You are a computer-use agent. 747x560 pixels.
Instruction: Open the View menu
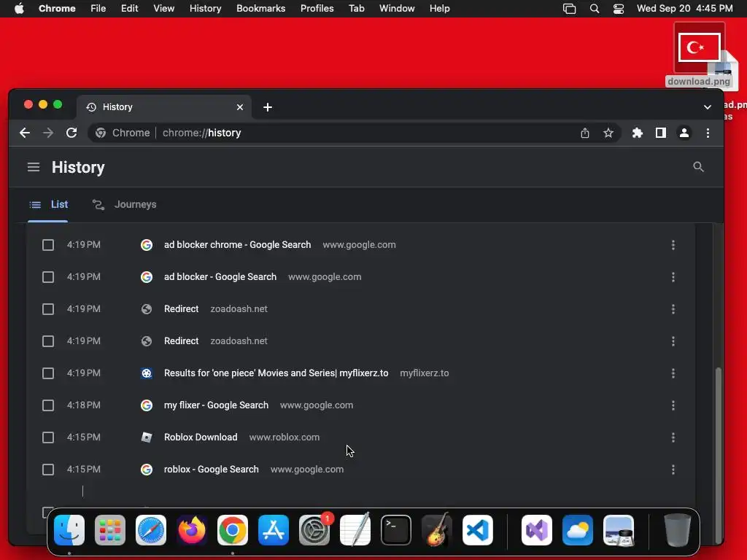point(163,9)
